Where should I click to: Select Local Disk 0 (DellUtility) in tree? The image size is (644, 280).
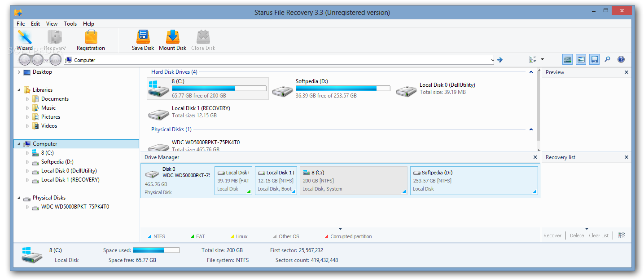(69, 171)
